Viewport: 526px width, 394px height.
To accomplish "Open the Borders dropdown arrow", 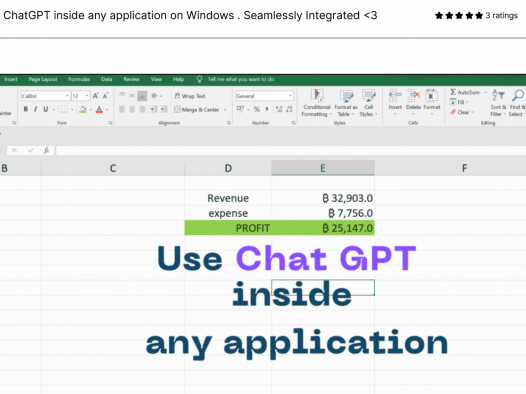I will (x=72, y=110).
